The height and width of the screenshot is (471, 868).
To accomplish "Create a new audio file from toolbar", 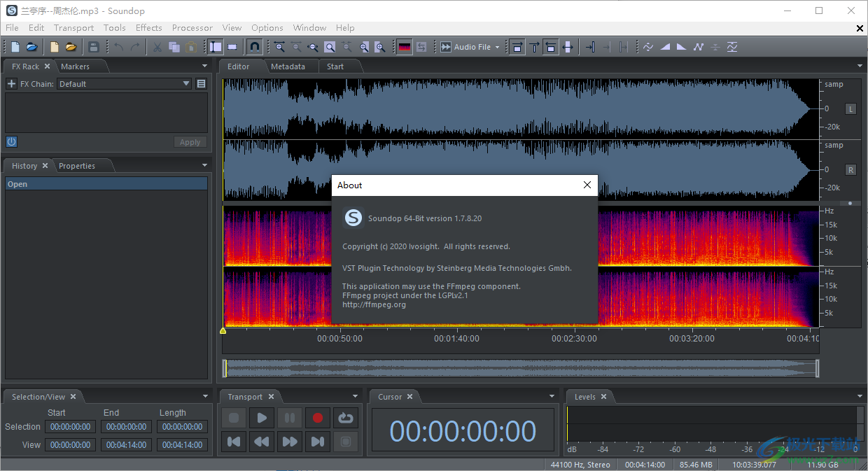I will click(x=15, y=47).
